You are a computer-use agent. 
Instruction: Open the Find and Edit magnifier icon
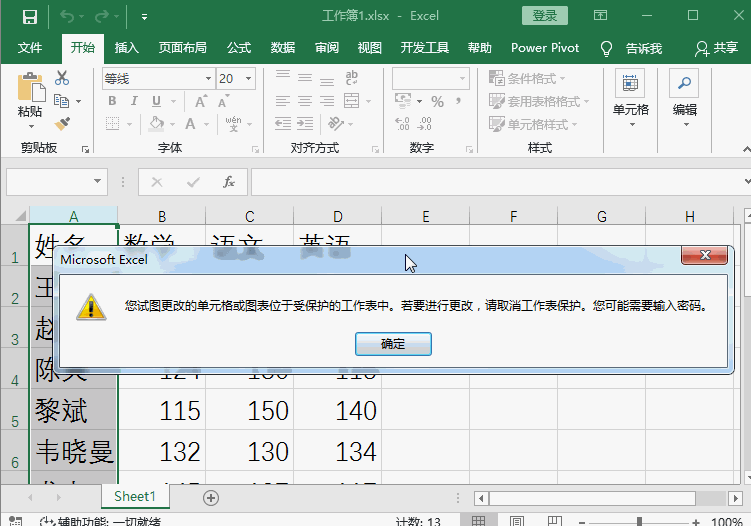coord(684,84)
